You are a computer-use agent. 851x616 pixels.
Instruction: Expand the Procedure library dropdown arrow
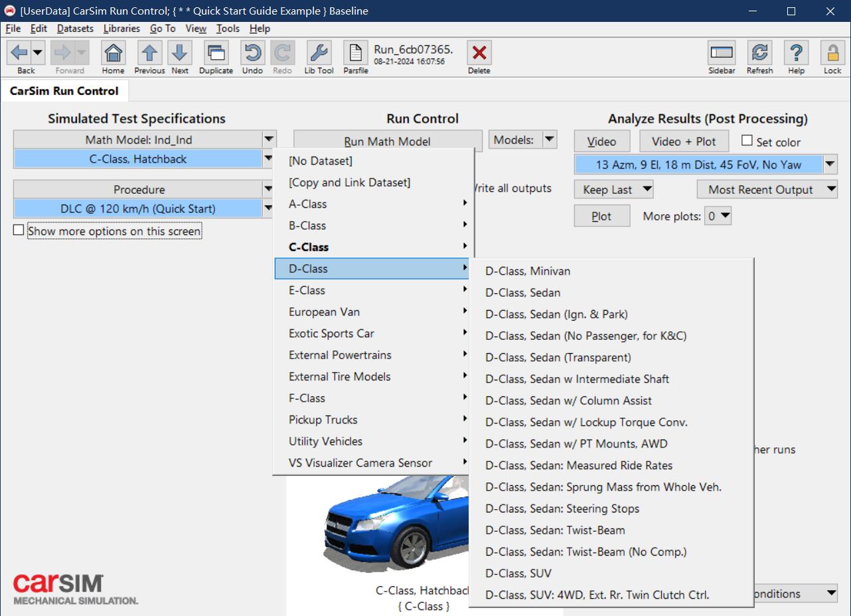tap(269, 189)
